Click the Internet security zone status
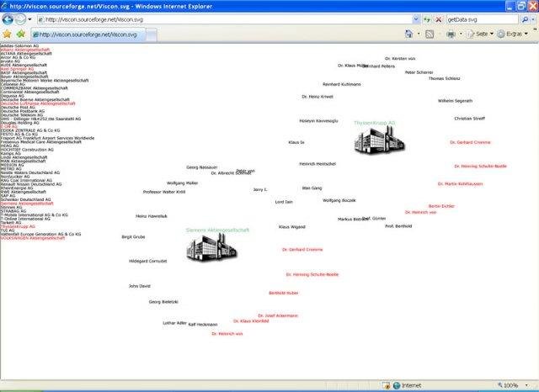The height and width of the screenshot is (392, 539). 408,385
